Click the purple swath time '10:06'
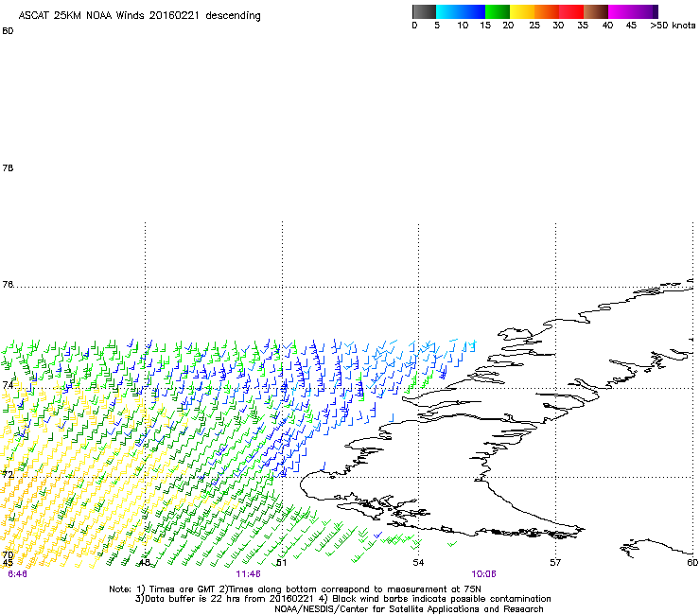This screenshot has width=700, height=615. (483, 574)
